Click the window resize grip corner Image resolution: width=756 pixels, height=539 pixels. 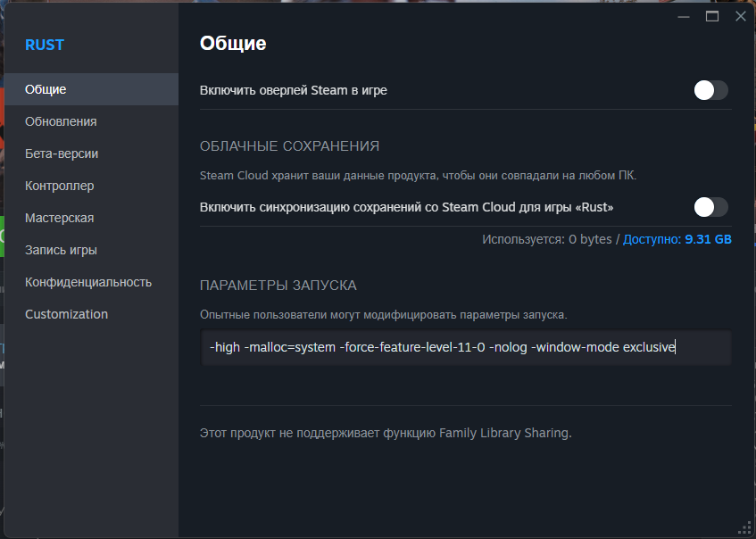[745, 528]
